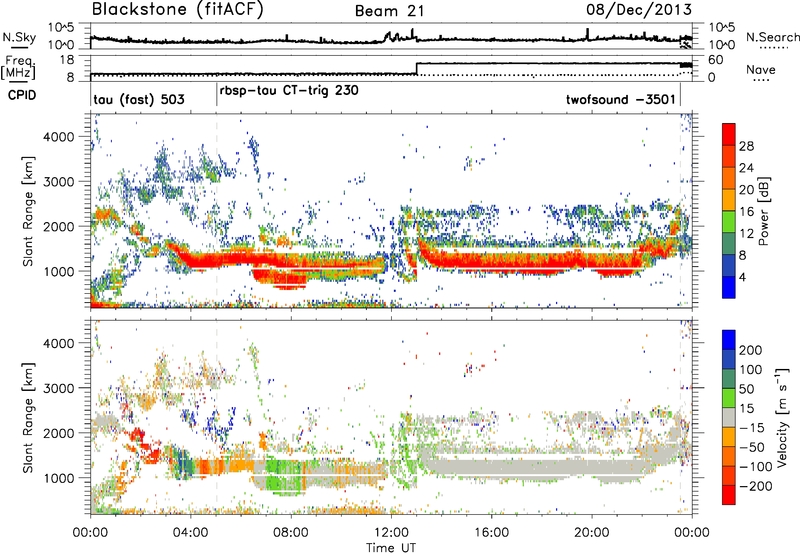This screenshot has height=554, width=800.
Task: Pick the bottom red segment of Velocity colorbar
Action: 729,495
